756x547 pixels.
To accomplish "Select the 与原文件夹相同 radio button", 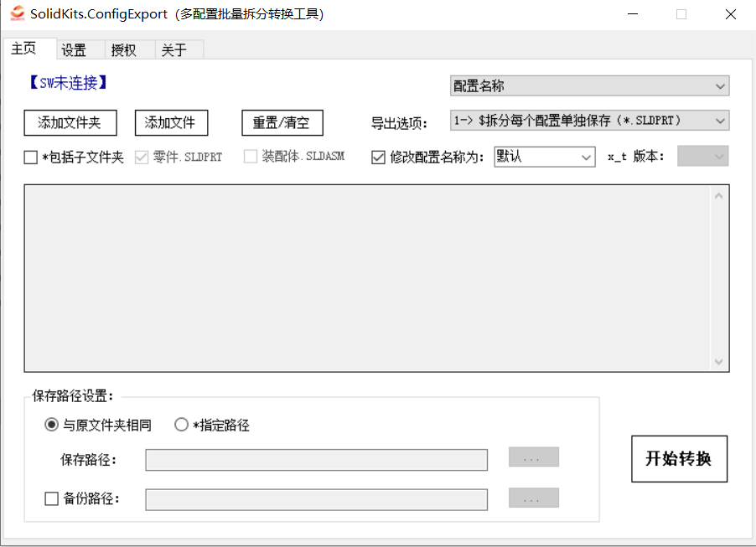I will pos(51,425).
